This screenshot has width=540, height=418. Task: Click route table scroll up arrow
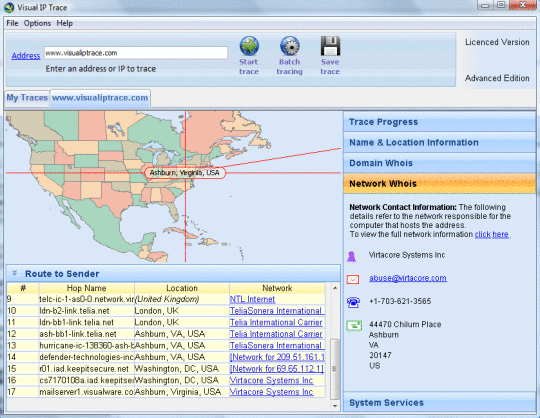335,288
